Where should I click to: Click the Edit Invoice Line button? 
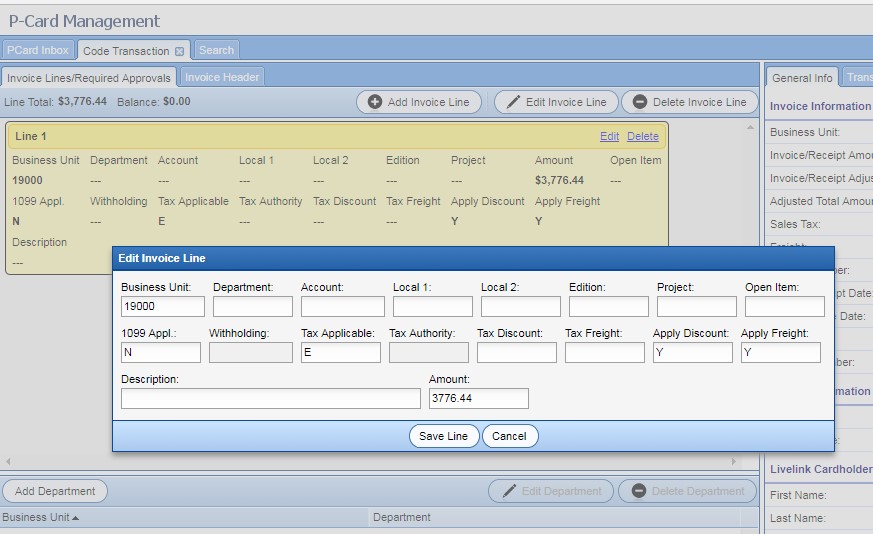pyautogui.click(x=556, y=102)
